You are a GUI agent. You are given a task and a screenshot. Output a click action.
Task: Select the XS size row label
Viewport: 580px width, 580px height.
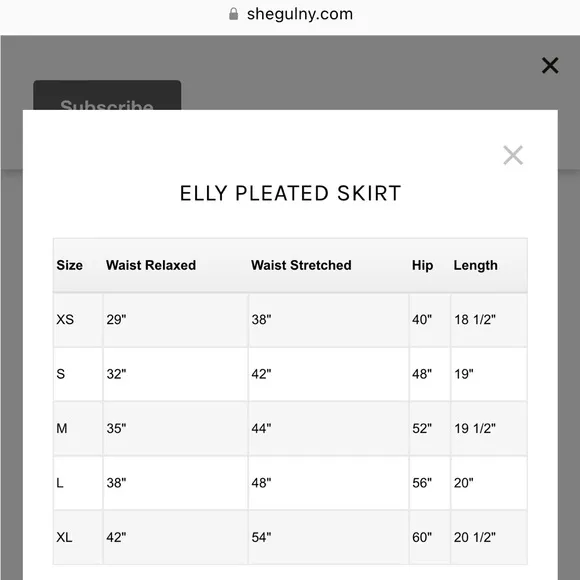(65, 320)
